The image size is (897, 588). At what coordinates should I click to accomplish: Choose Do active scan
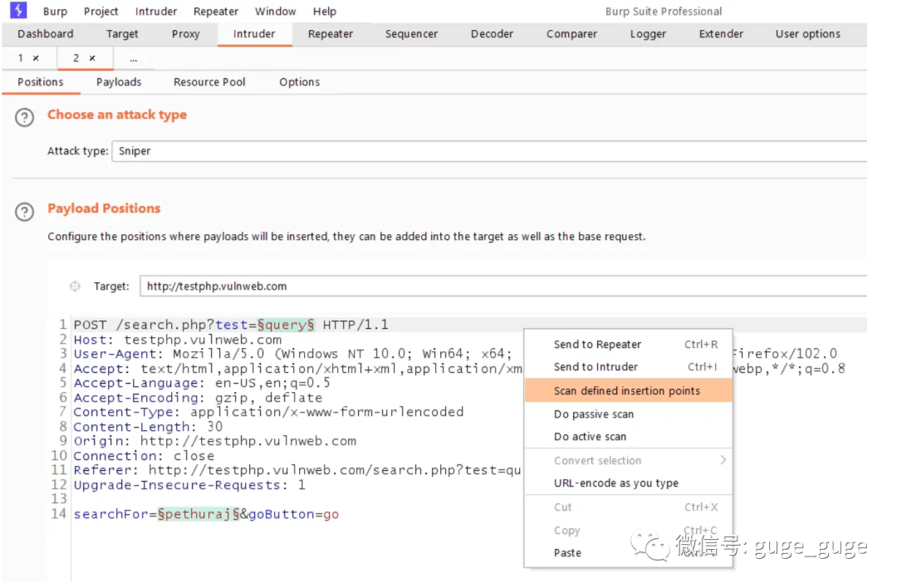[628, 436]
